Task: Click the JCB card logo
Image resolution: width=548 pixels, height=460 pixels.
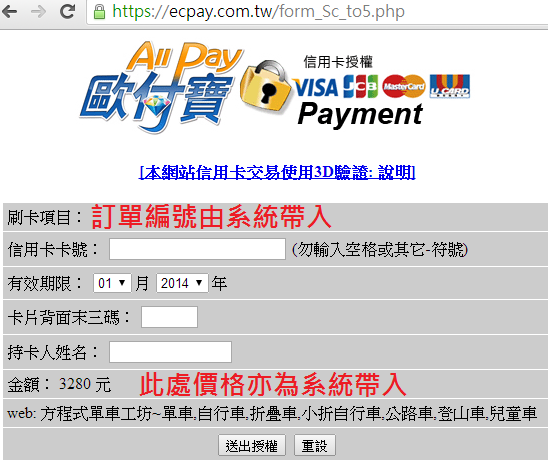Action: 360,86
